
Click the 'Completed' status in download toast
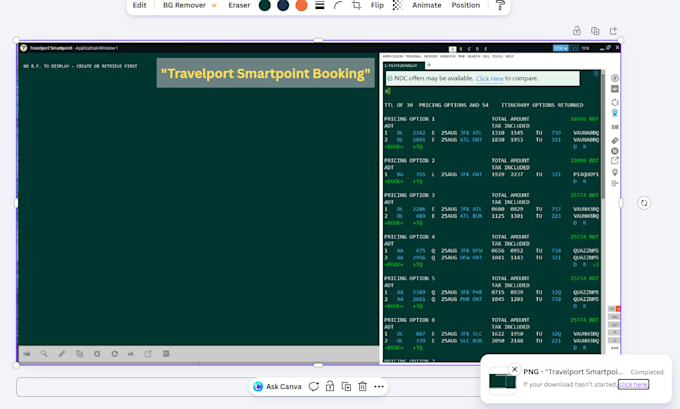[647, 372]
